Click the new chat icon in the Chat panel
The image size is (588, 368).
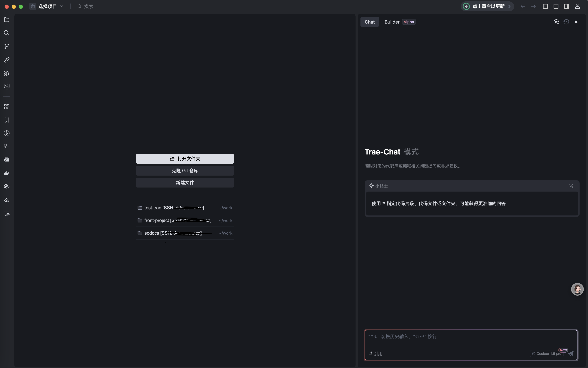click(556, 22)
